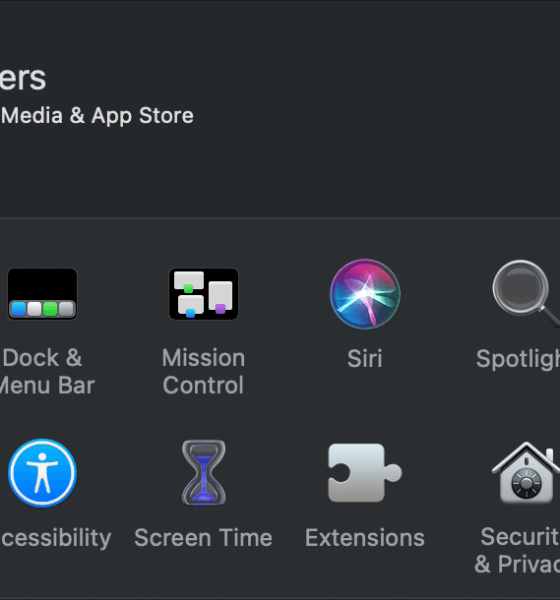Open the Dock & Menu Bar icon
The image size is (560, 600).
coord(42,294)
